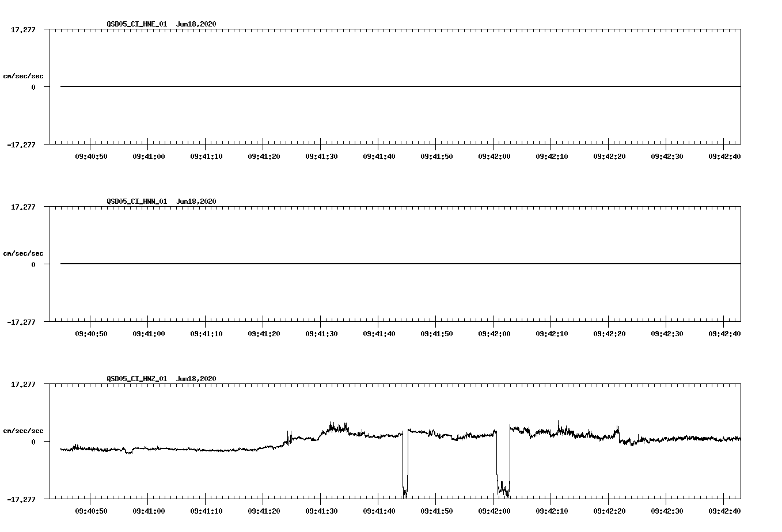The image size is (782, 532).
Task: Click 09:42:00 time label under HNZ plot
Action: click(494, 511)
